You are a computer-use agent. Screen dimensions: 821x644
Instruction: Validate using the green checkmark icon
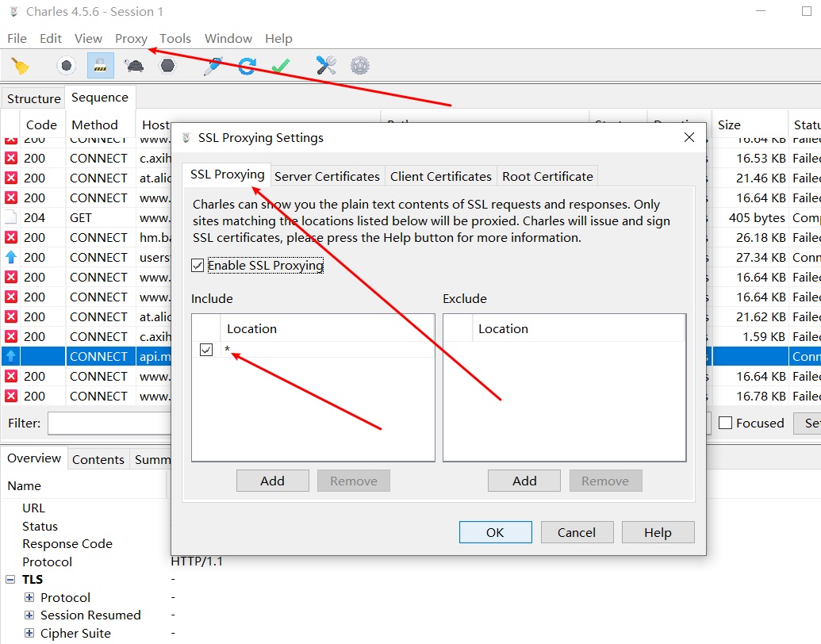coord(281,66)
